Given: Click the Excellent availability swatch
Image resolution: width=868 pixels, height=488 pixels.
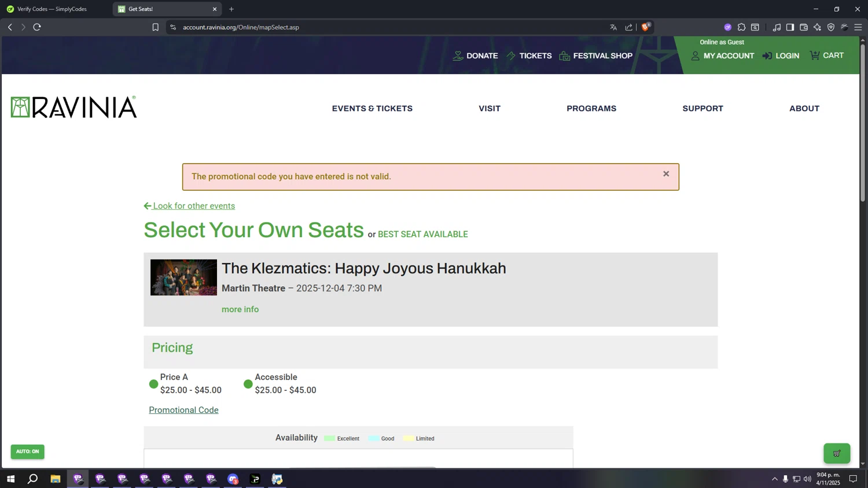Looking at the screenshot, I should 329,438.
